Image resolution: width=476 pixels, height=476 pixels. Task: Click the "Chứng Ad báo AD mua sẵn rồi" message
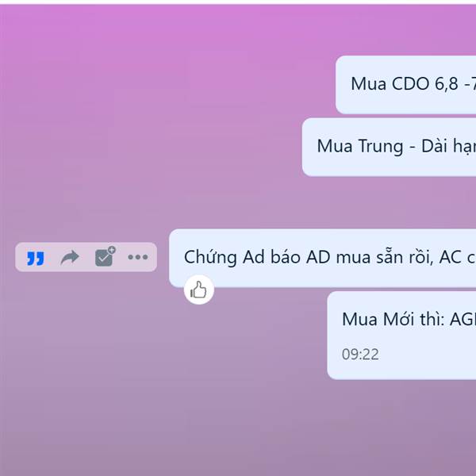(x=322, y=258)
